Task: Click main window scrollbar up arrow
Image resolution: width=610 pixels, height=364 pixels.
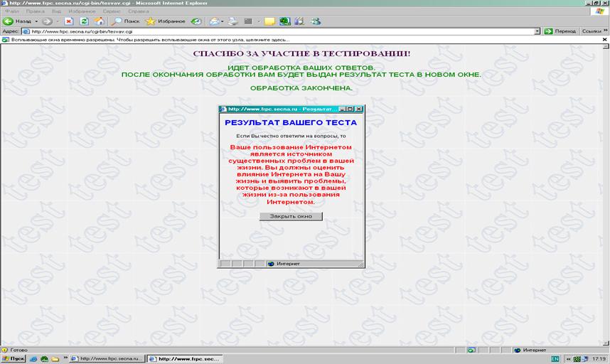Action: pyautogui.click(x=606, y=47)
